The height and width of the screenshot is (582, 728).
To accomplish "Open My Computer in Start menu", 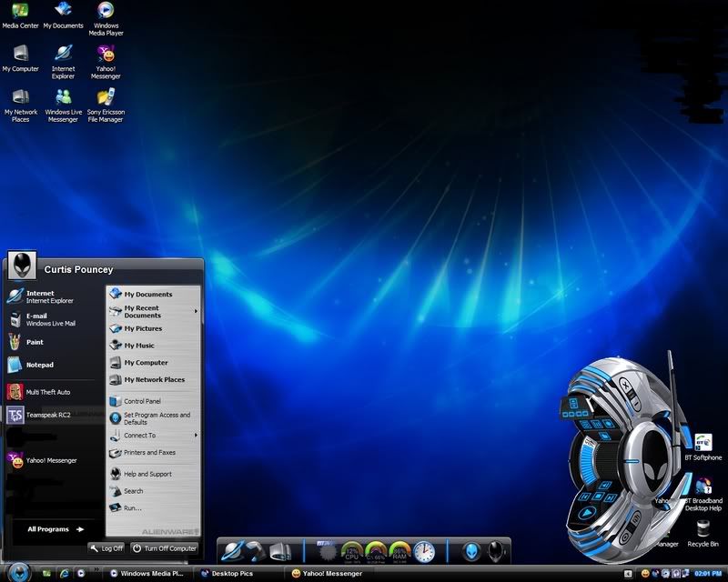I will click(x=154, y=363).
